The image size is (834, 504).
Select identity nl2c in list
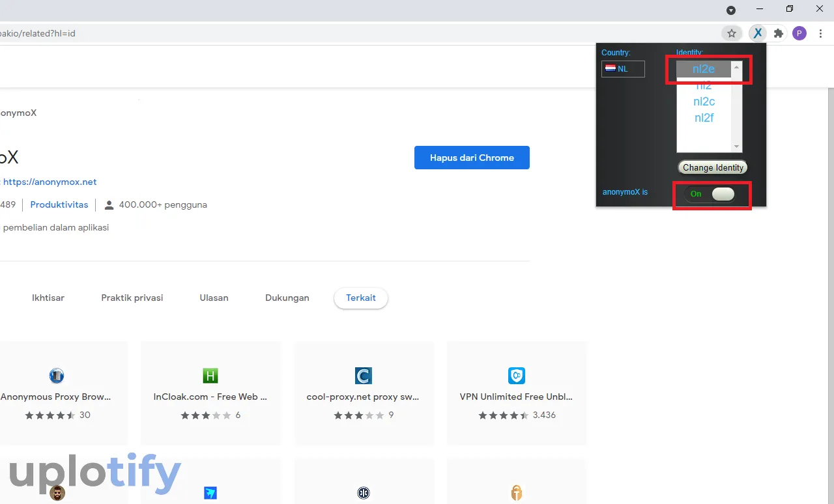704,102
